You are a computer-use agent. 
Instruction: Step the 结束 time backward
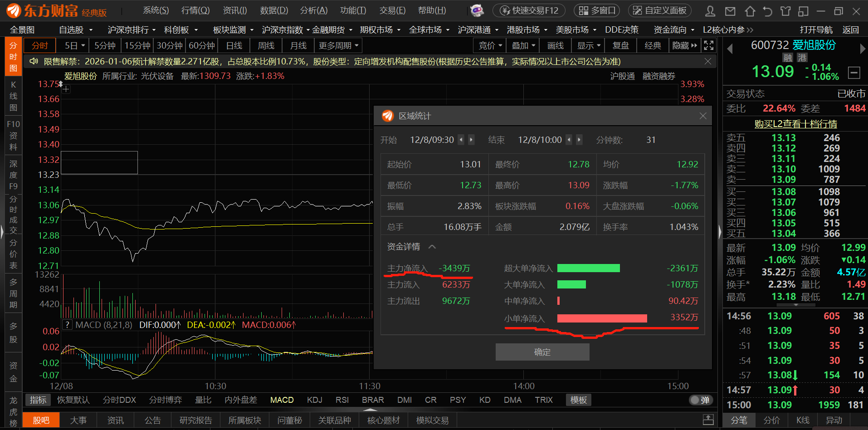pos(569,140)
